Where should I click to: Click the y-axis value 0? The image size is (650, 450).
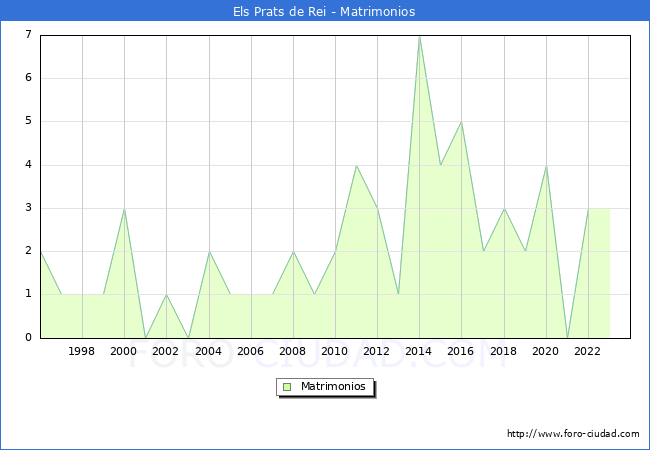point(29,337)
